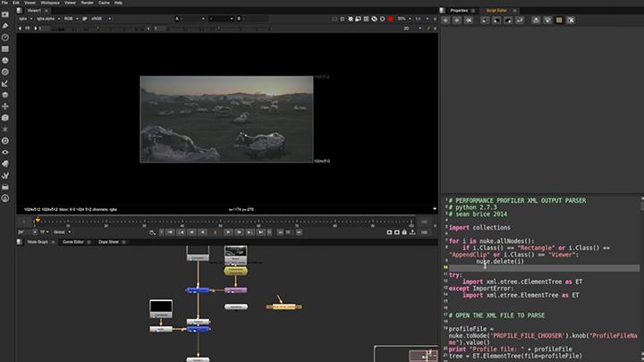This screenshot has width=644, height=362.
Task: Click the orange playhead on the timeline
Action: 38,220
